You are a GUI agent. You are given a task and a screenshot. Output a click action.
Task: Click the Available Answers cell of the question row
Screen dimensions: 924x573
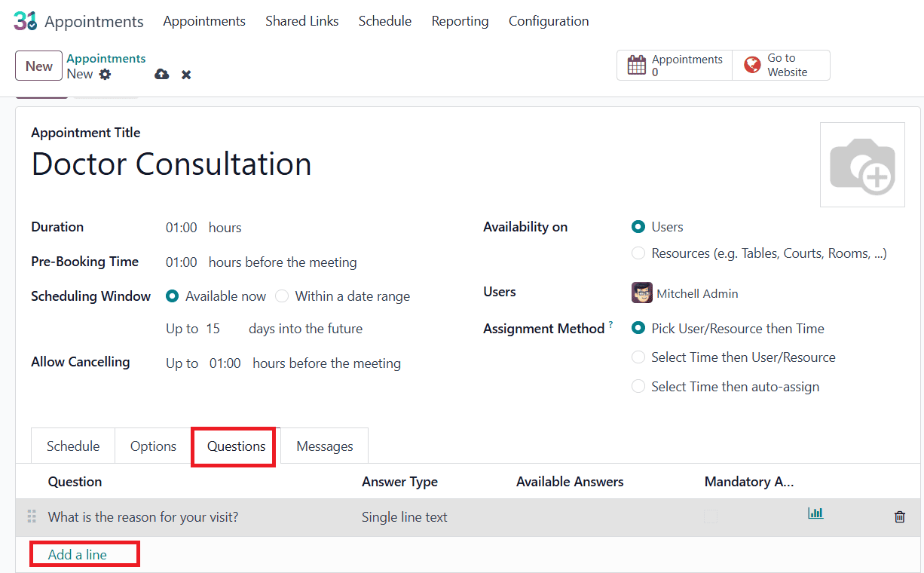[603, 517]
